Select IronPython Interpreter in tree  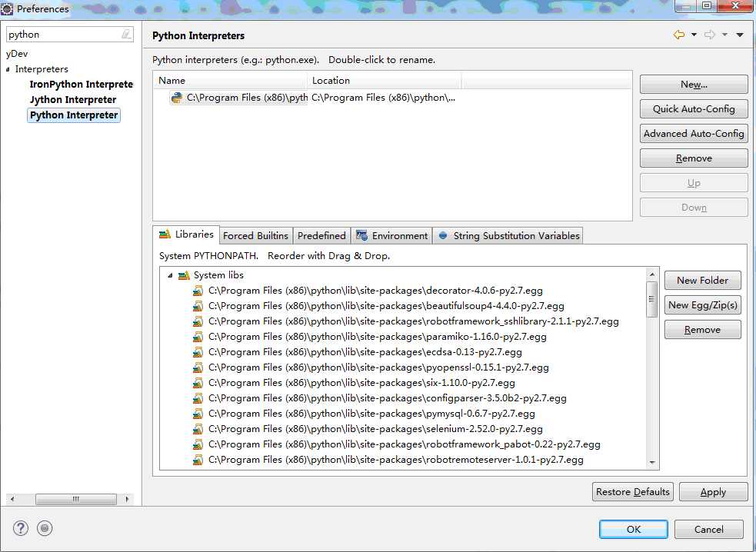[81, 85]
